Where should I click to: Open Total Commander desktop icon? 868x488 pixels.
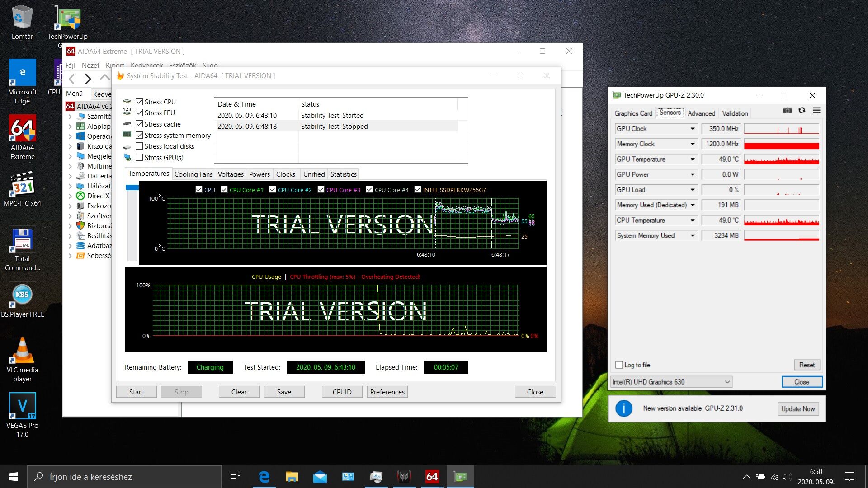[x=22, y=249]
